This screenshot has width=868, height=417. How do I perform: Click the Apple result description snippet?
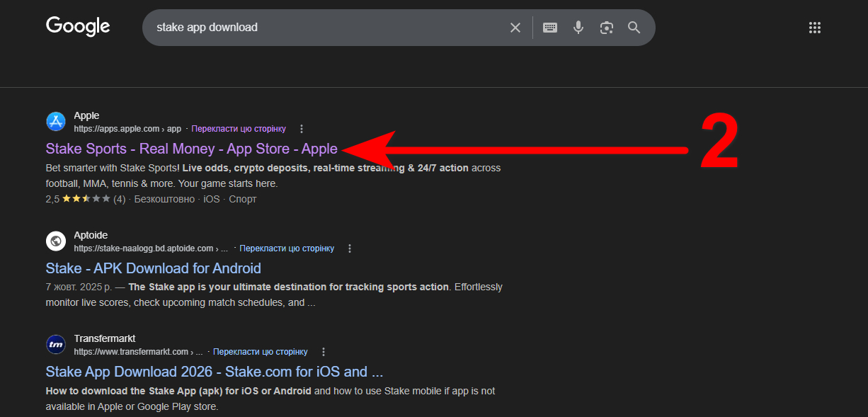coord(273,176)
